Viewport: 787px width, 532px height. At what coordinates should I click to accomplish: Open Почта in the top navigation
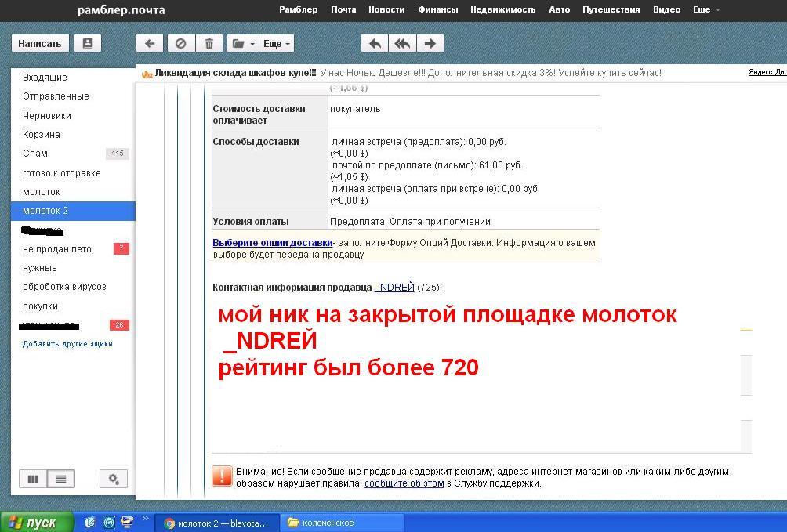(x=343, y=9)
